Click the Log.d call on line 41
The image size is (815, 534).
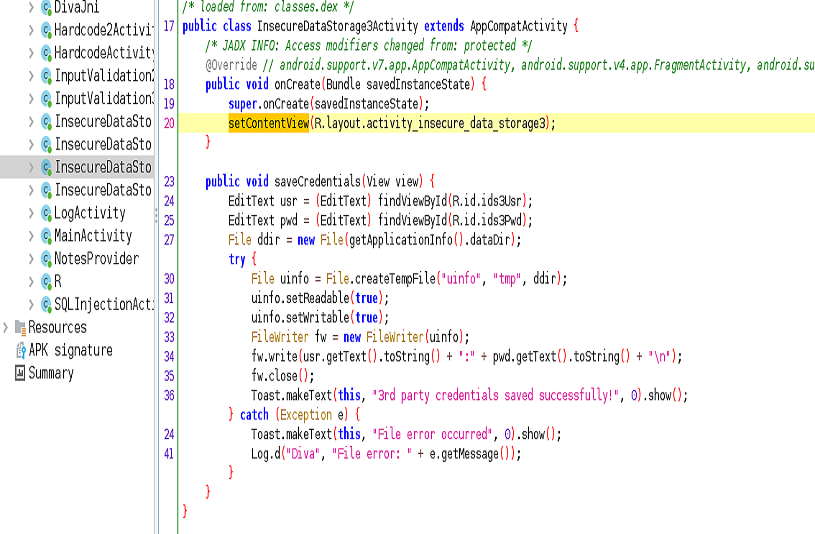point(266,454)
